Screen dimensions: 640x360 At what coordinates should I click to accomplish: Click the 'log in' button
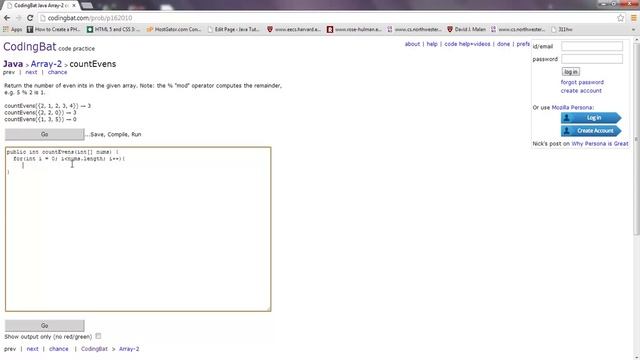click(571, 72)
